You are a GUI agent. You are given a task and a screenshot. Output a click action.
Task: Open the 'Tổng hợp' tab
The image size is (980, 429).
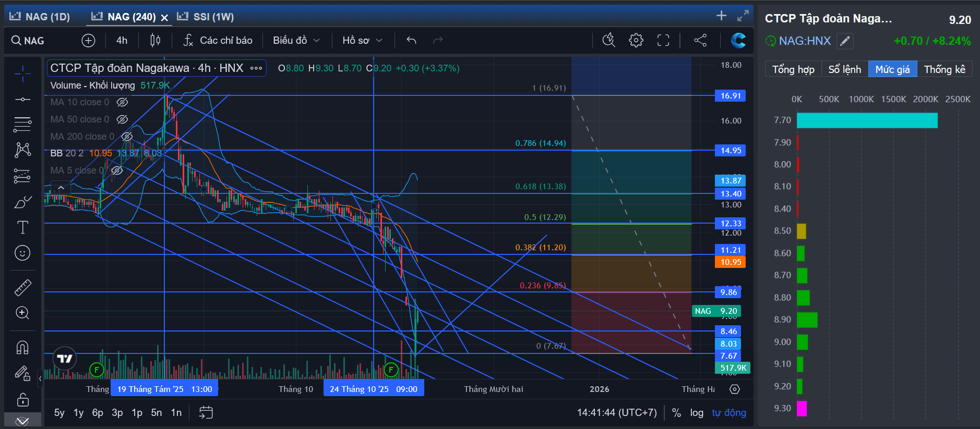(x=793, y=69)
